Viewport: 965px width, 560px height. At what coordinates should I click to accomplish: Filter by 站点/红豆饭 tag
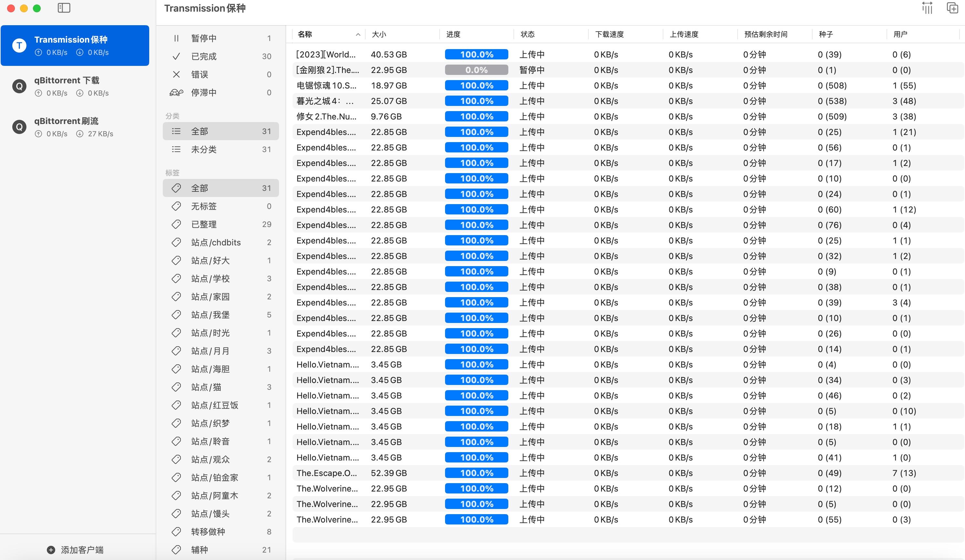221,405
